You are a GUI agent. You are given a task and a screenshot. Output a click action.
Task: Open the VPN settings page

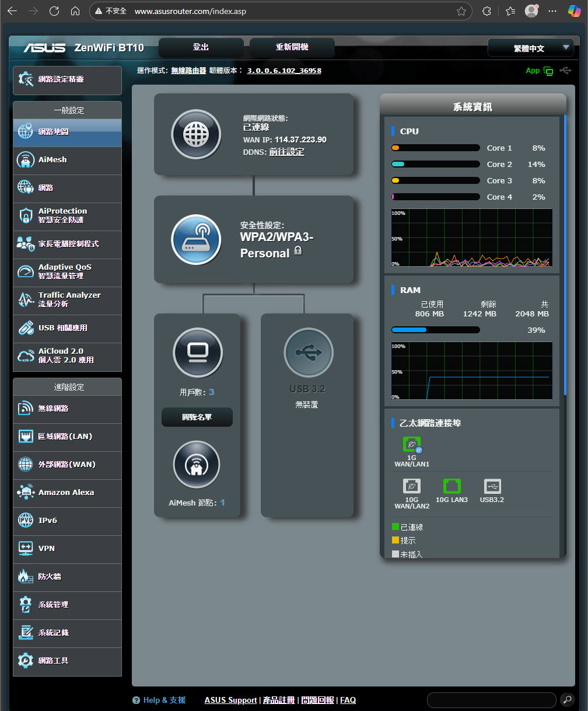point(67,549)
